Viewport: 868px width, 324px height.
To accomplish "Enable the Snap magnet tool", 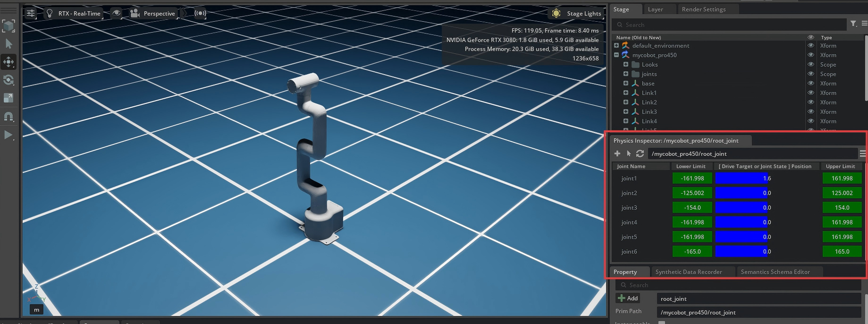I will coord(8,116).
